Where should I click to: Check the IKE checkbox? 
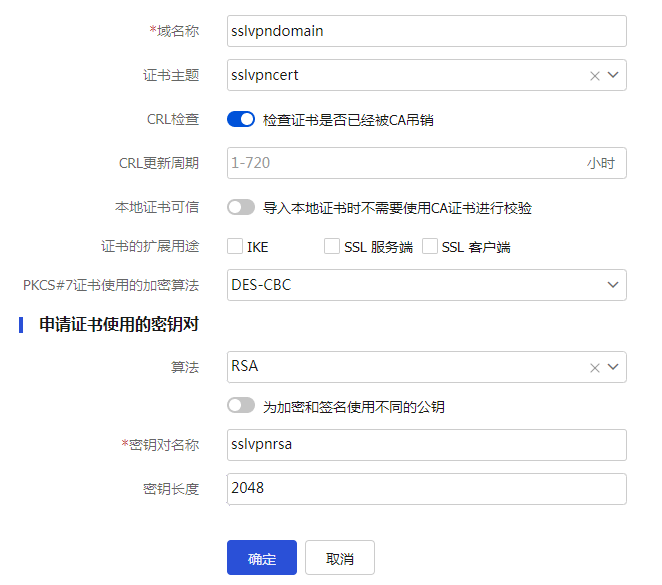point(235,247)
